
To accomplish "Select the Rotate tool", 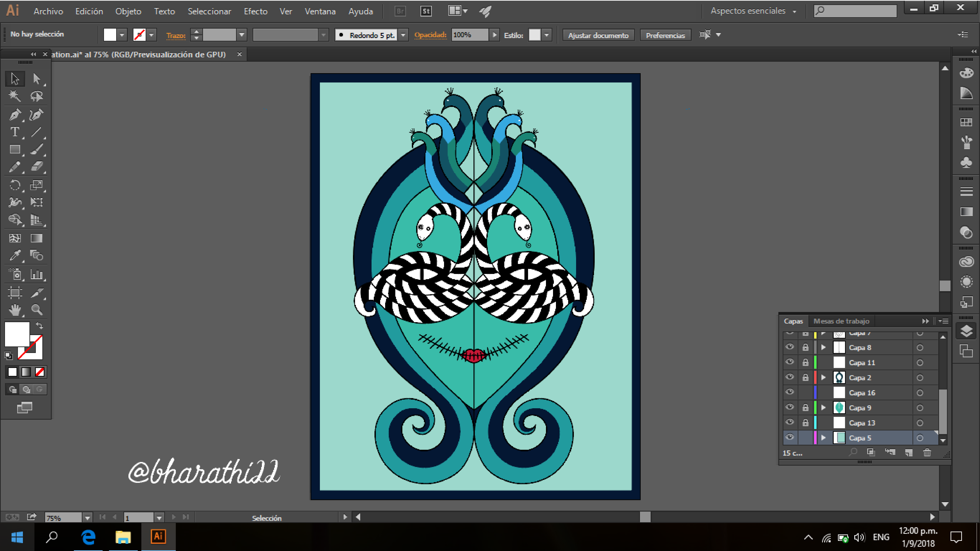I will coord(15,185).
